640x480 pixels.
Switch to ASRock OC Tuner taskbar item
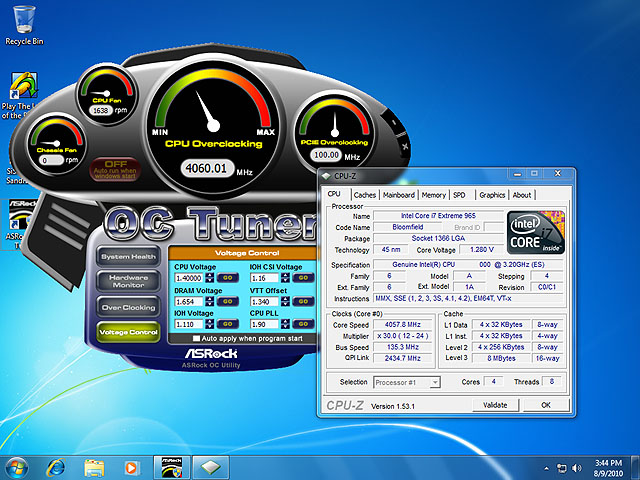click(172, 468)
